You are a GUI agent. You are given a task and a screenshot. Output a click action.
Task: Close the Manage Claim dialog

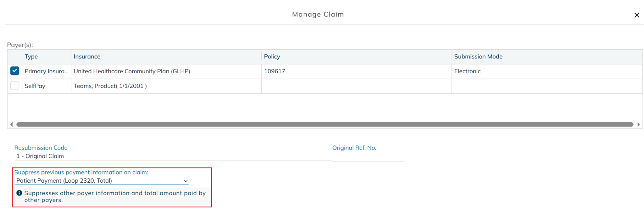coord(636,15)
